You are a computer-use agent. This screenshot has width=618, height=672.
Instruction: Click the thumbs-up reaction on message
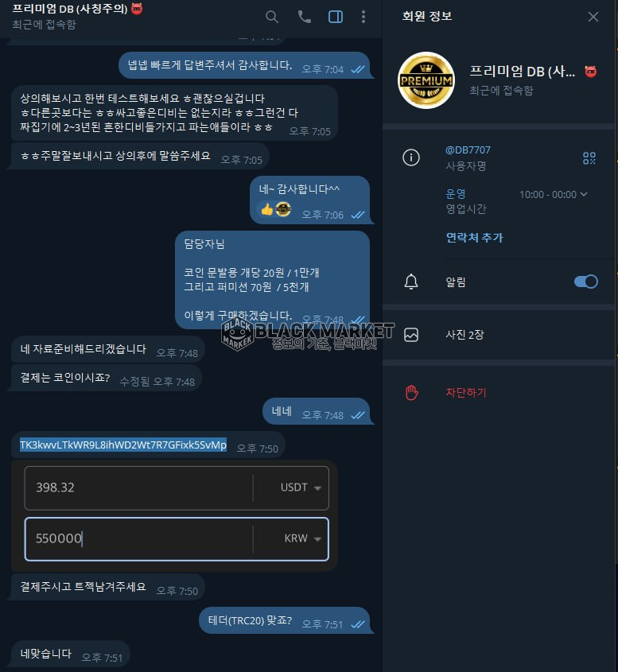tap(267, 210)
